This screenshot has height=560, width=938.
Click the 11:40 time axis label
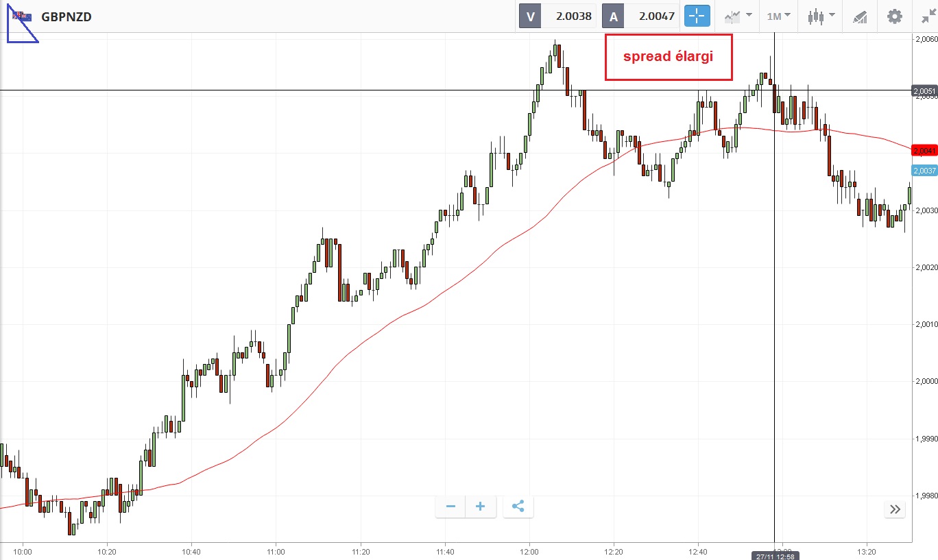coord(445,551)
